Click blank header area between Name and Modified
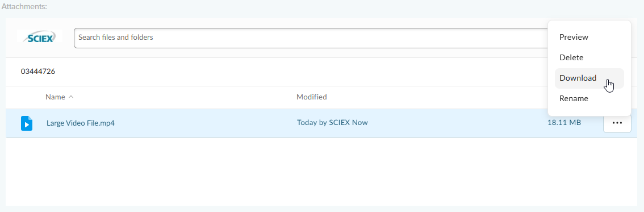This screenshot has width=644, height=212. point(185,97)
